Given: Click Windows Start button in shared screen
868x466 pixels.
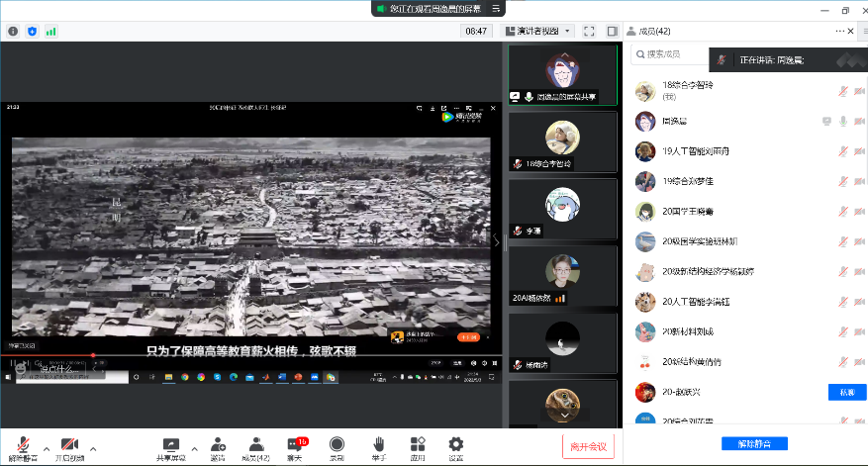Looking at the screenshot, I should click(x=8, y=377).
